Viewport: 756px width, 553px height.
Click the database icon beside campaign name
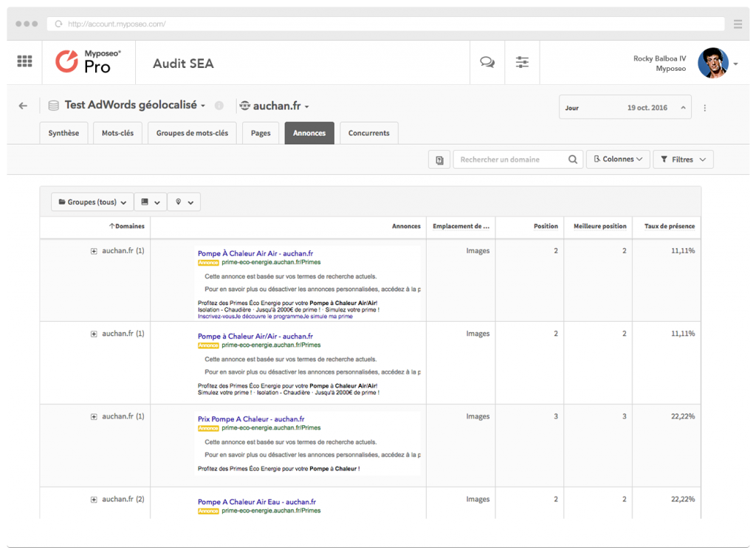(x=53, y=106)
